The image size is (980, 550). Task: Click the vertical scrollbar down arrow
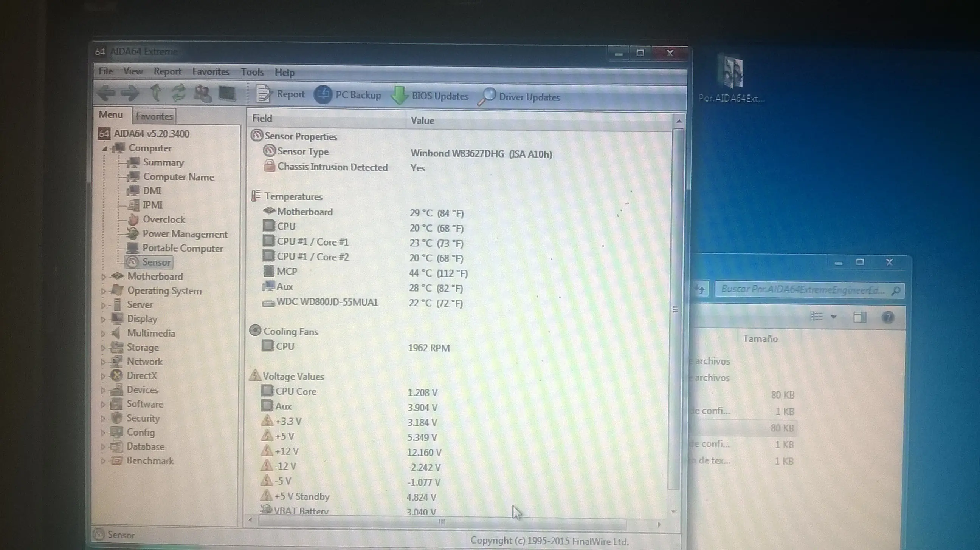point(674,511)
